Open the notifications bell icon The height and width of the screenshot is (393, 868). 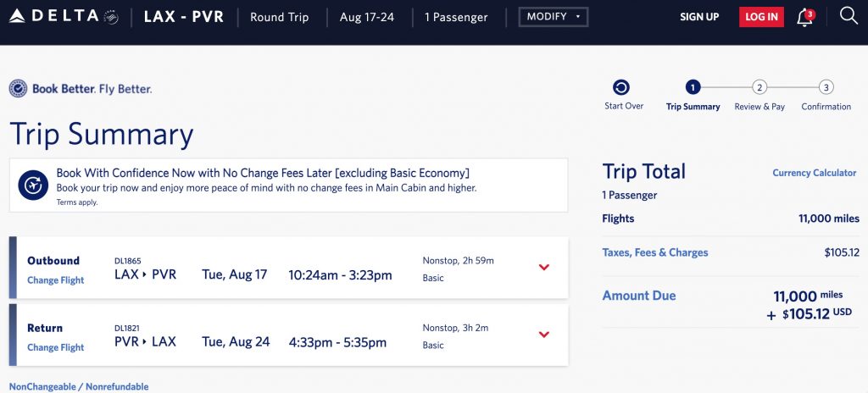(x=804, y=17)
